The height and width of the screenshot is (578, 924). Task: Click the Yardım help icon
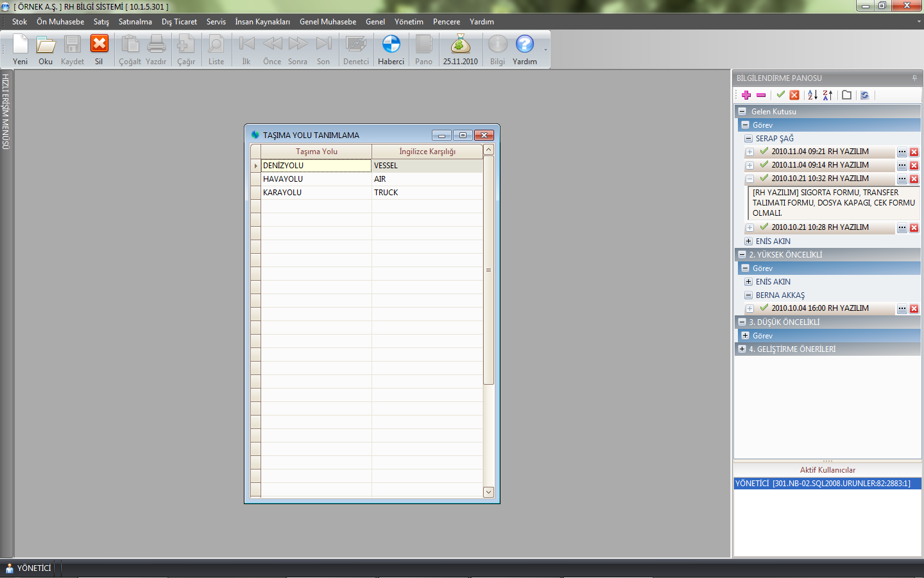pyautogui.click(x=524, y=49)
